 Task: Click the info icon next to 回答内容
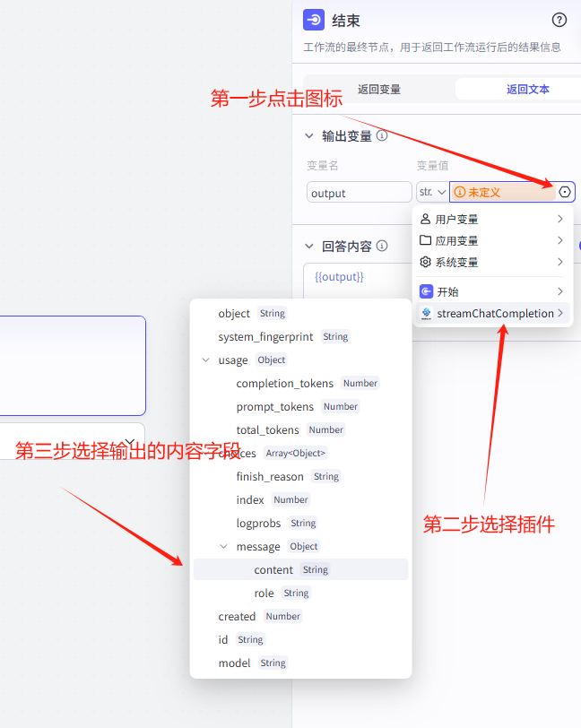point(382,246)
